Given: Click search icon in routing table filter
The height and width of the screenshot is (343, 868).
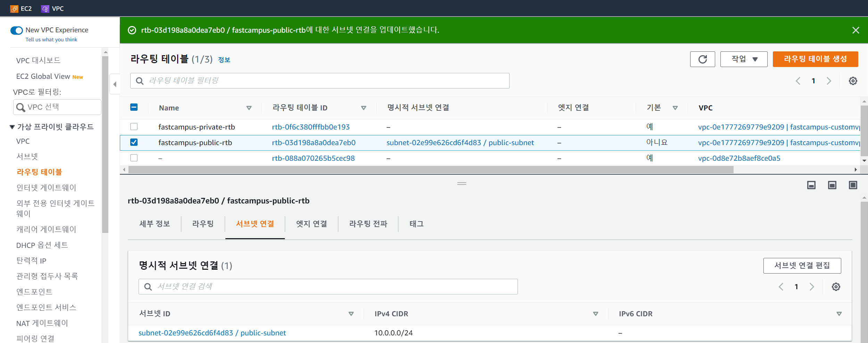Looking at the screenshot, I should tap(140, 81).
